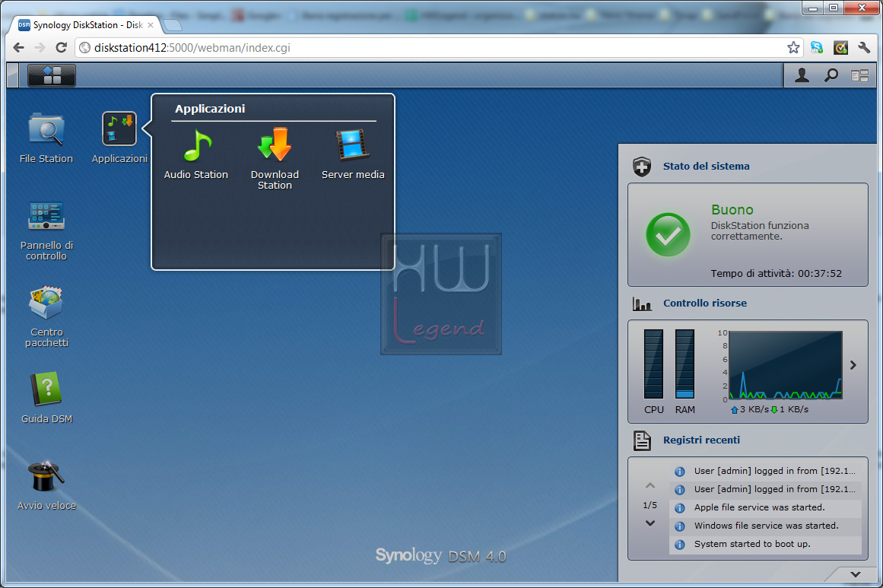This screenshot has width=883, height=588.
Task: Click the network traffic graph
Action: click(786, 365)
